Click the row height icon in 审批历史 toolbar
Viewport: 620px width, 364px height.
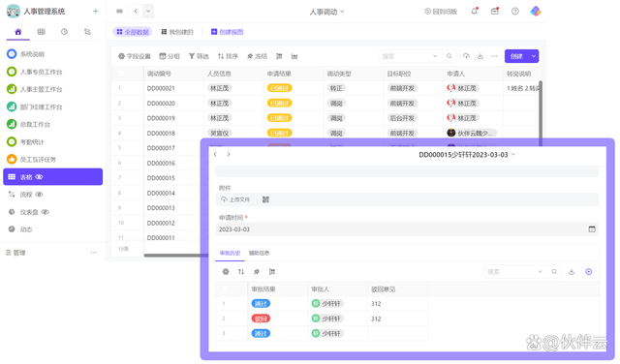click(x=272, y=271)
